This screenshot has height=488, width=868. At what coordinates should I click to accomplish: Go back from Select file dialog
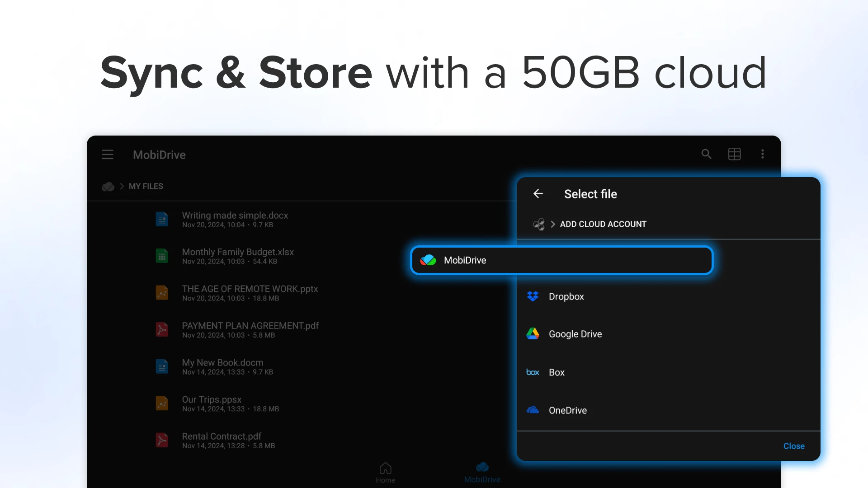[538, 194]
